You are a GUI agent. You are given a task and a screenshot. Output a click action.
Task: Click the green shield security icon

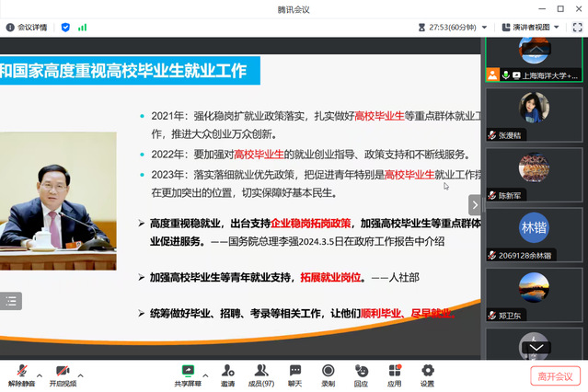[x=65, y=28]
